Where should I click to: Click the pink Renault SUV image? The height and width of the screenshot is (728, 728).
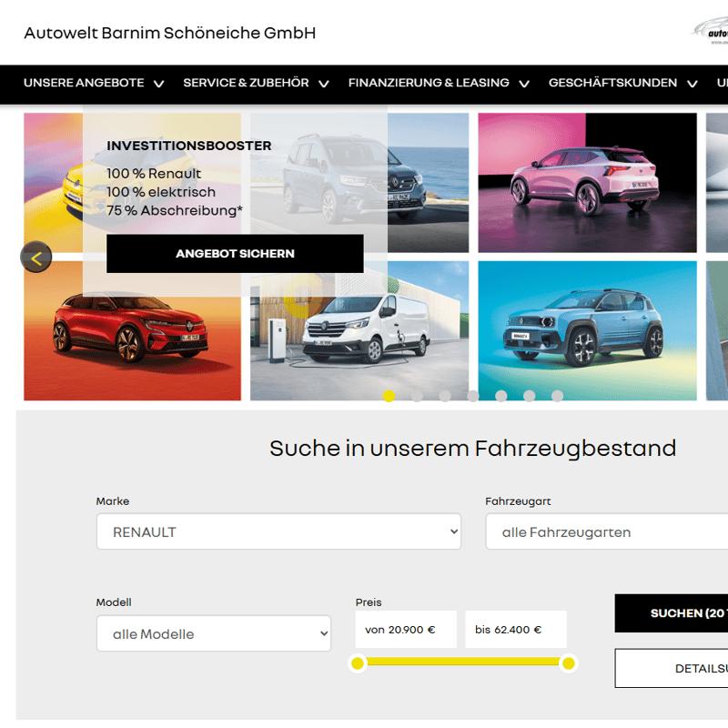click(587, 183)
